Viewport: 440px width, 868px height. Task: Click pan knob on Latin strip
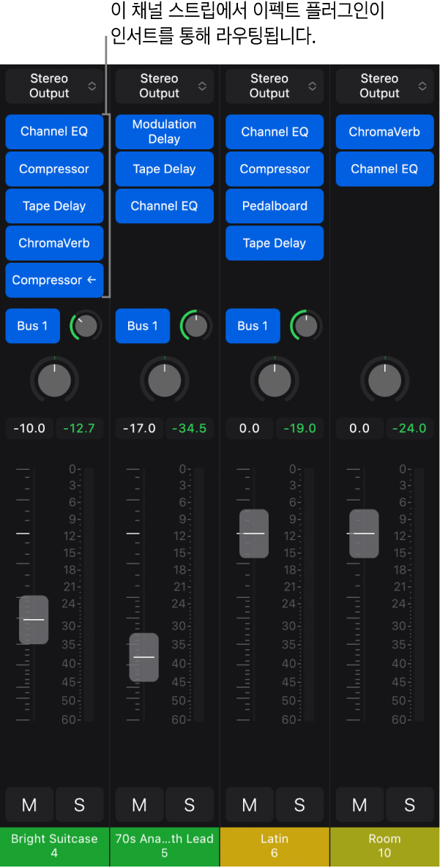click(x=275, y=380)
